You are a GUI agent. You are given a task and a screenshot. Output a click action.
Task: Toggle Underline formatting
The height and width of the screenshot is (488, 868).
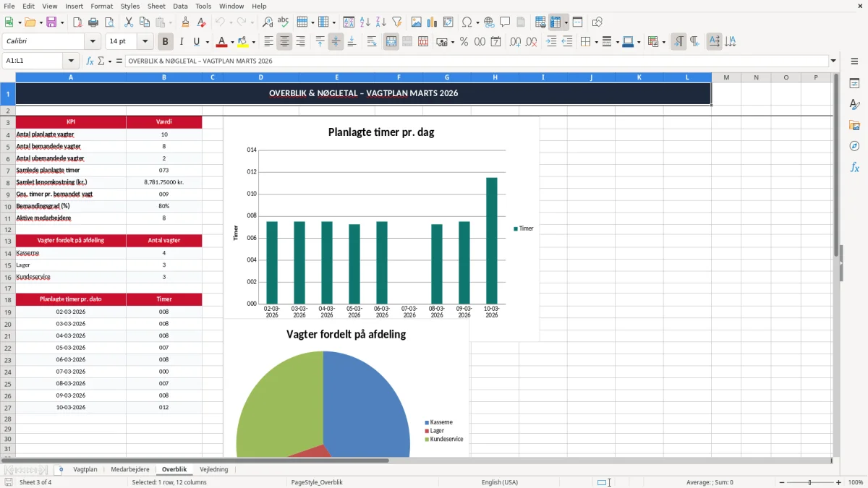[197, 42]
